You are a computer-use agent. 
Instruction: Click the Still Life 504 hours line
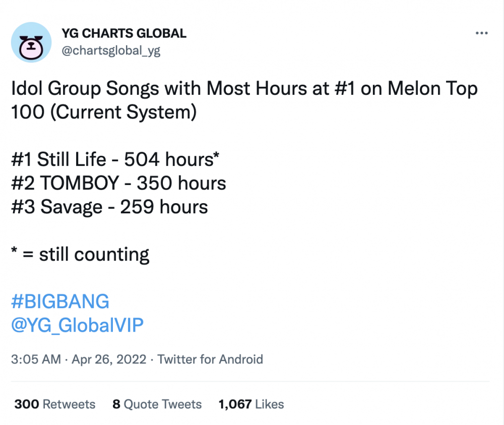click(x=115, y=159)
